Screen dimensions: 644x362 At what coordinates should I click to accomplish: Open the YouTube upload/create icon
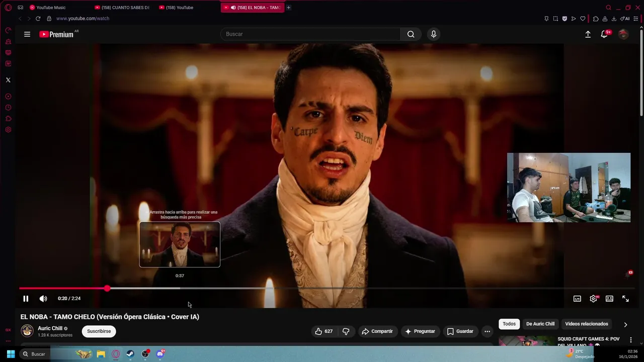(x=588, y=34)
